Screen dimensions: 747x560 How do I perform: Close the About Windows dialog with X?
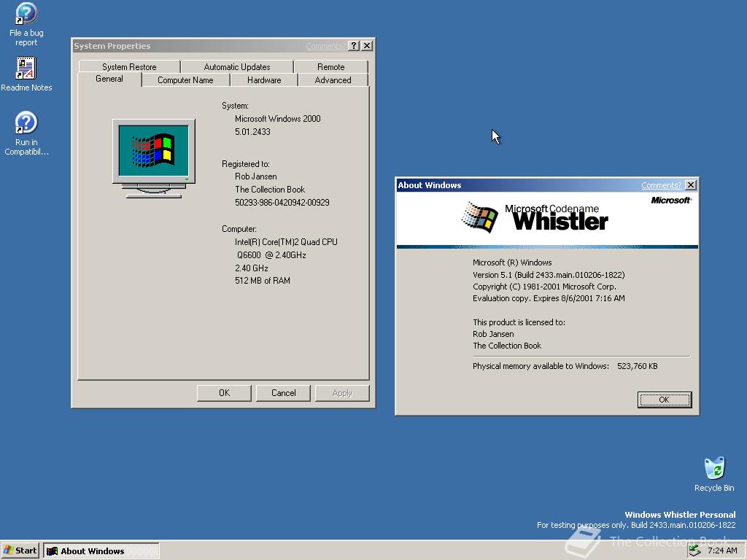coord(690,184)
